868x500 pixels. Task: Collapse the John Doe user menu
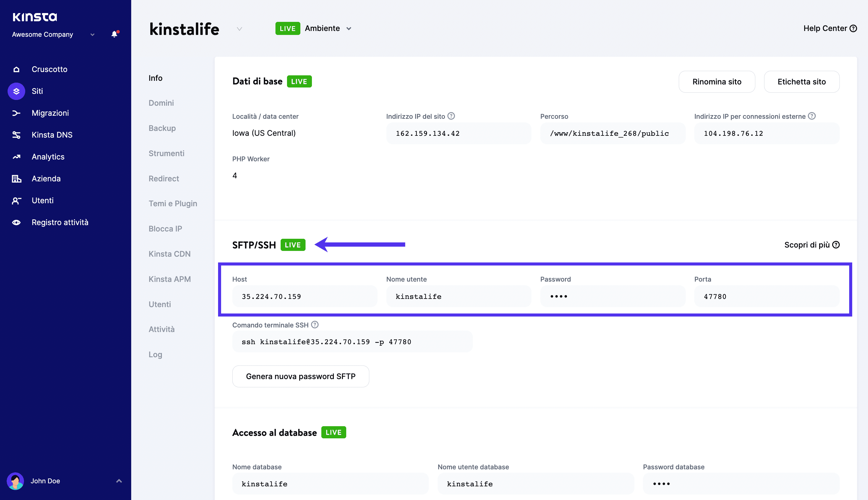pyautogui.click(x=119, y=481)
